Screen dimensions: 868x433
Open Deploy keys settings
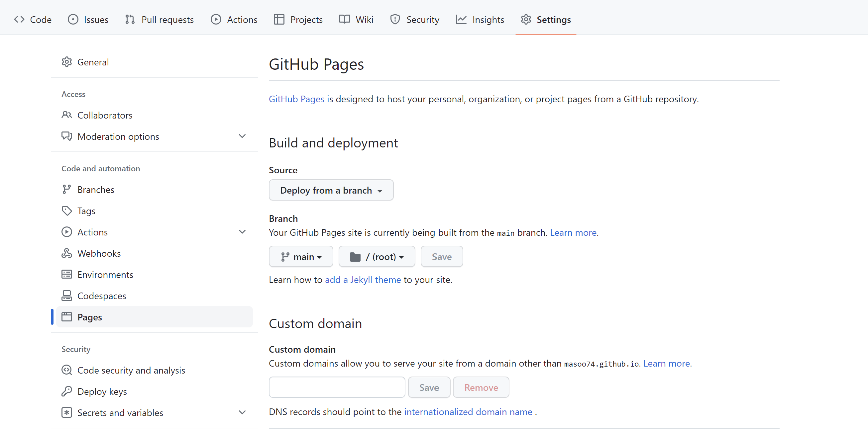[x=154, y=391]
